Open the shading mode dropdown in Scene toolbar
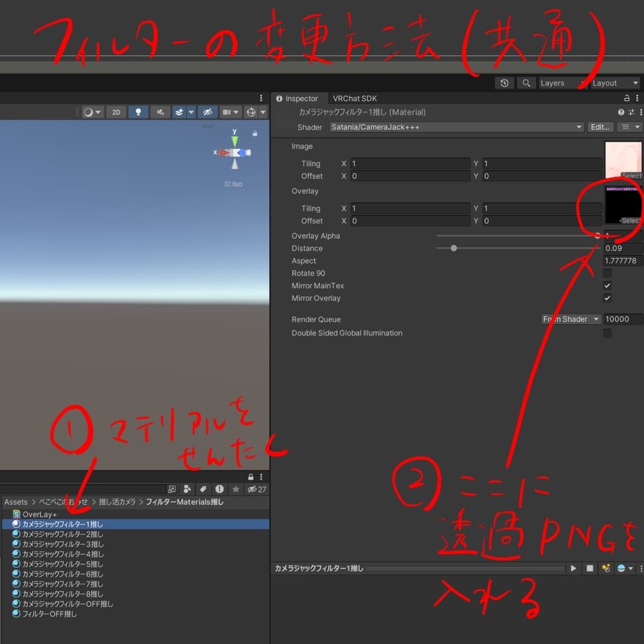Viewport: 644px width, 644px height. pyautogui.click(x=92, y=112)
